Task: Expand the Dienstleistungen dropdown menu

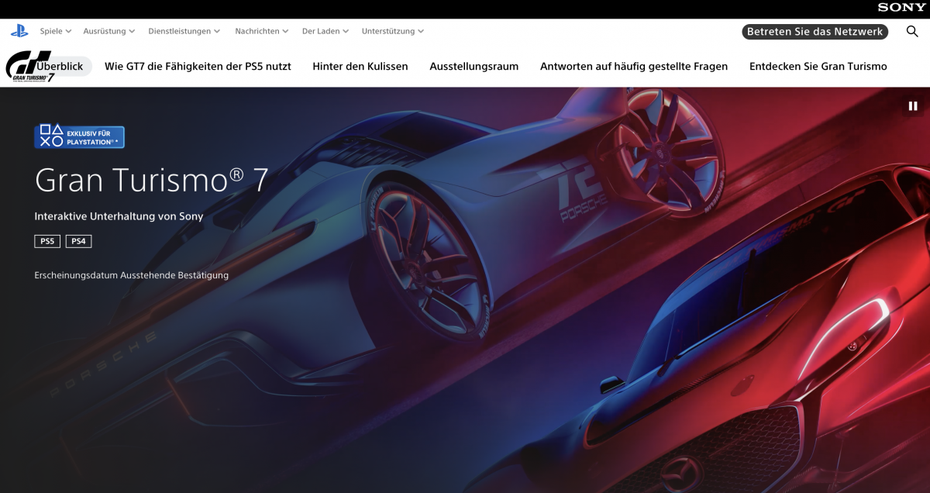Action: coord(184,31)
